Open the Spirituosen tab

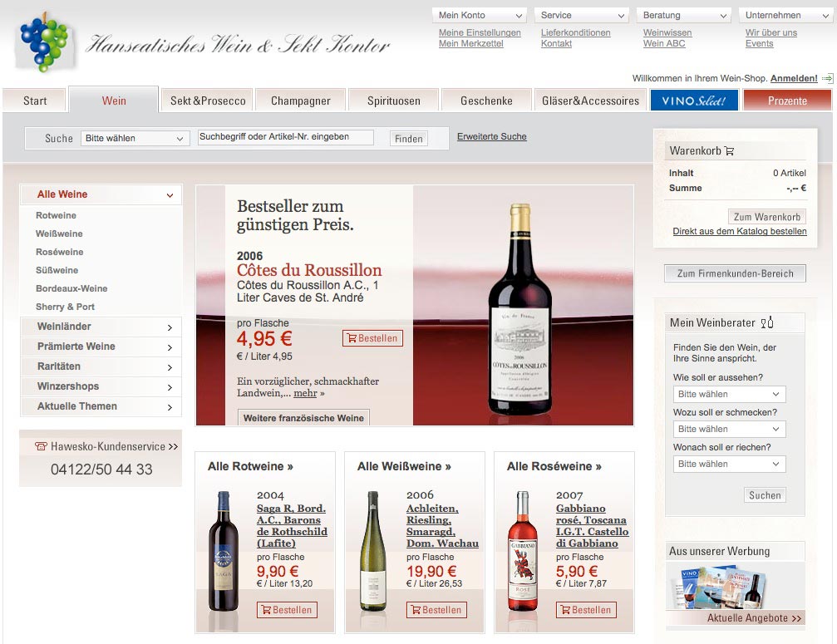(x=393, y=101)
